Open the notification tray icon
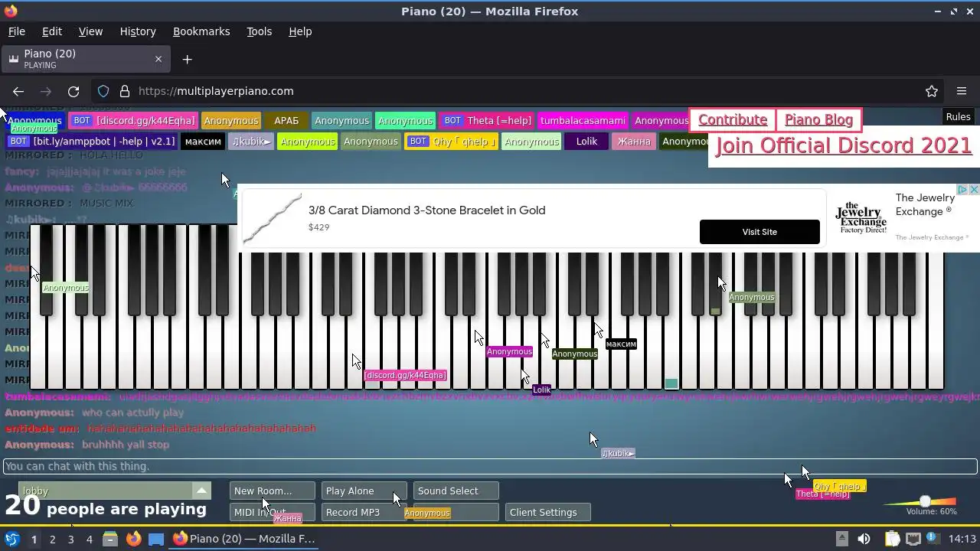Viewport: 980px width, 551px height. pos(933,539)
